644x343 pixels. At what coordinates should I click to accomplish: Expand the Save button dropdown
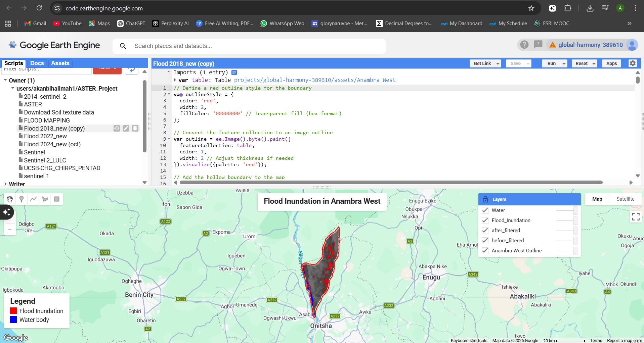click(x=528, y=63)
